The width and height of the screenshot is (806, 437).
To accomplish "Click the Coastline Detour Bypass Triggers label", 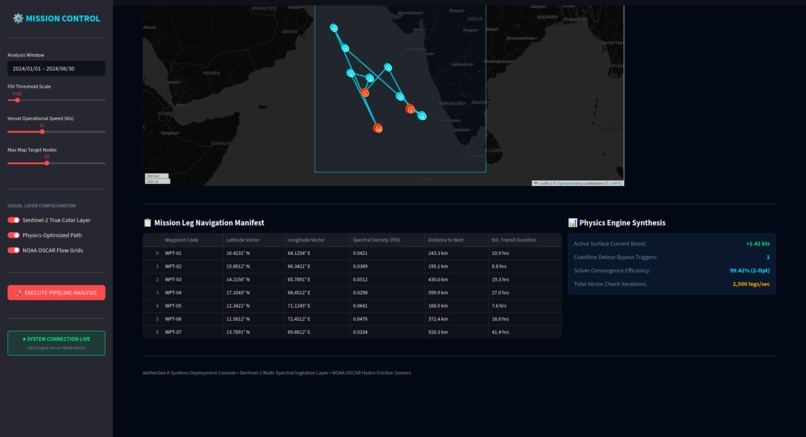I will coord(615,257).
